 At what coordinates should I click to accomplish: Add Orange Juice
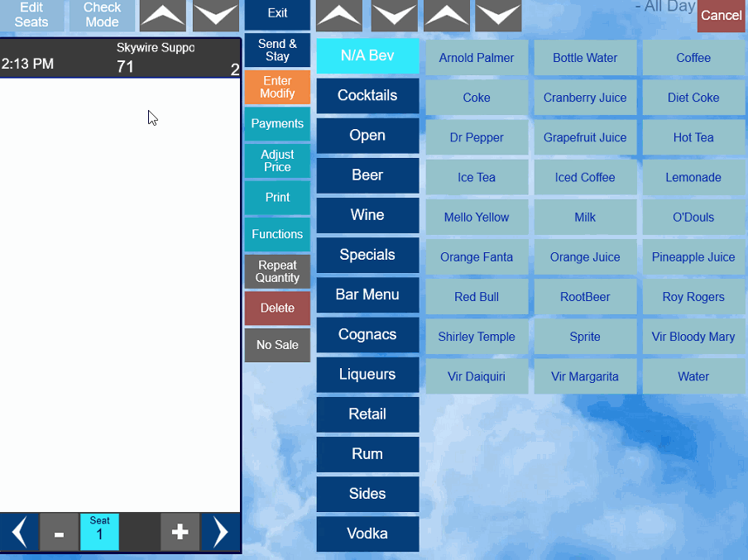[585, 257]
